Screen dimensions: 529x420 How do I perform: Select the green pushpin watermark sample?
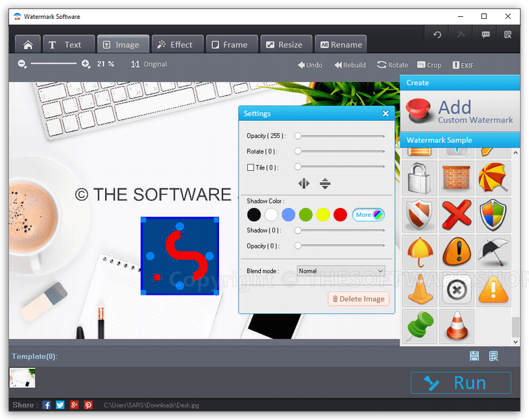pos(419,326)
